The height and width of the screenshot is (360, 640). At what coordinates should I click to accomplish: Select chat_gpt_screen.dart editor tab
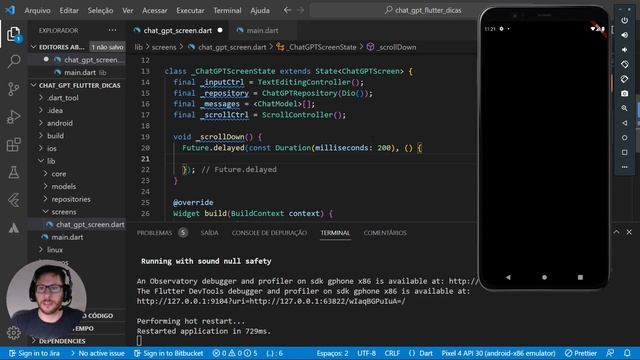point(178,31)
